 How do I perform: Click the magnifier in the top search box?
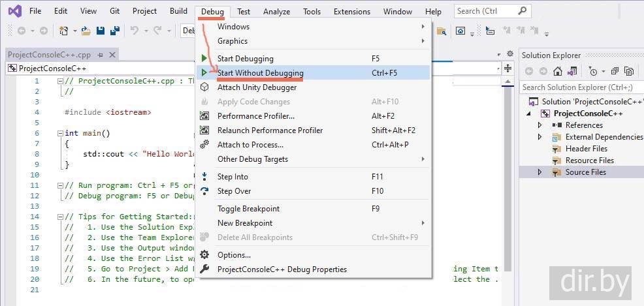tap(522, 11)
